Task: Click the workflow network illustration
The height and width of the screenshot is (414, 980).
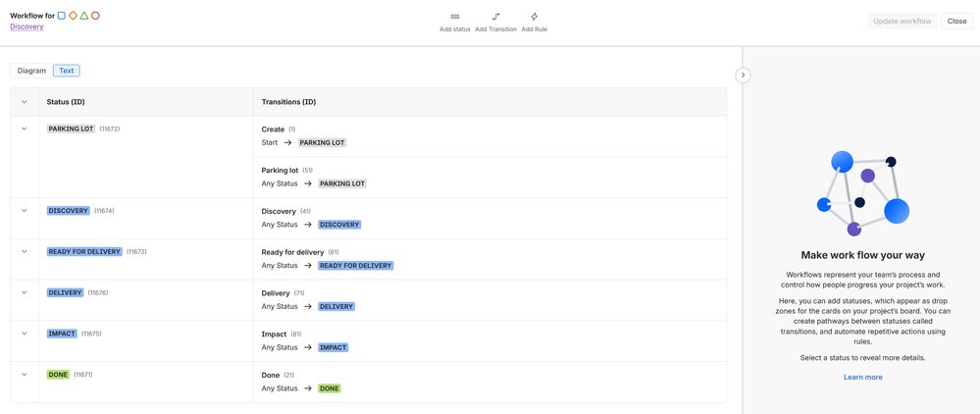Action: click(862, 193)
